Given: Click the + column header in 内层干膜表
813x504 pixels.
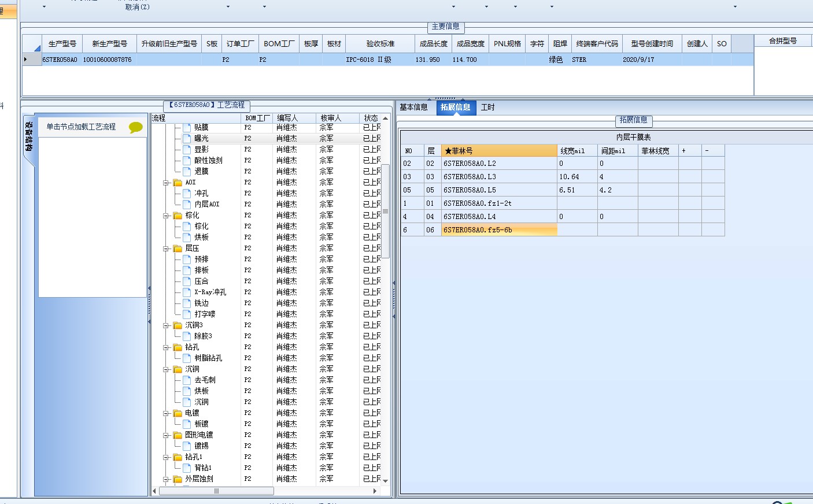Looking at the screenshot, I should [x=690, y=151].
